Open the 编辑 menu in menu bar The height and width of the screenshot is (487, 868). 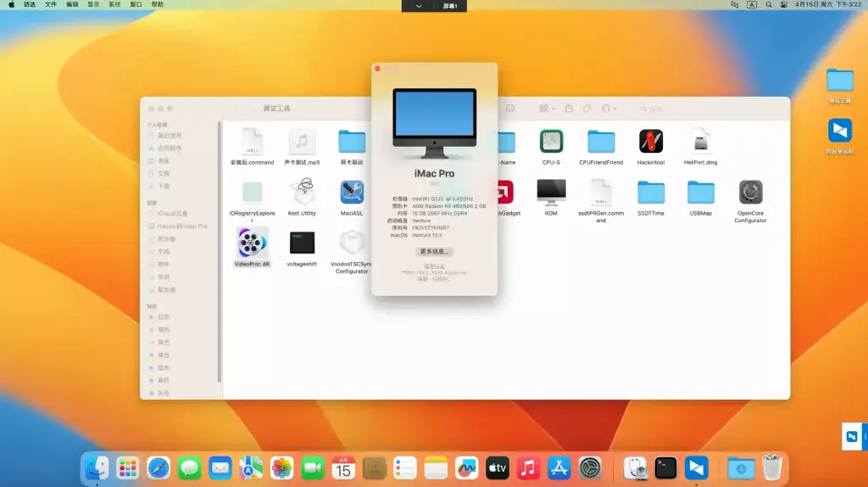pos(72,4)
